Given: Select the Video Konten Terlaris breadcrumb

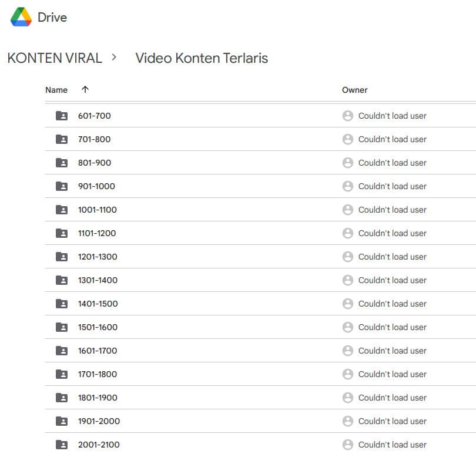Looking at the screenshot, I should tap(202, 58).
